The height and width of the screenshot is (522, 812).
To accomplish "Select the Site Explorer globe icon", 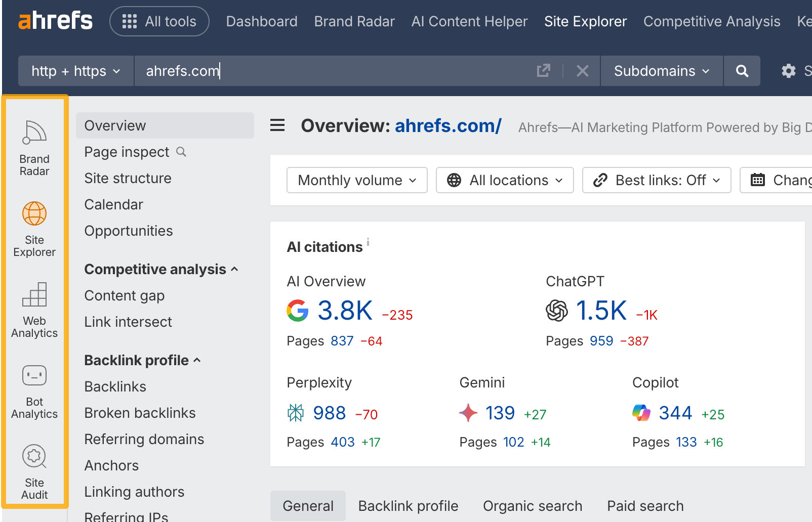I will click(x=34, y=213).
